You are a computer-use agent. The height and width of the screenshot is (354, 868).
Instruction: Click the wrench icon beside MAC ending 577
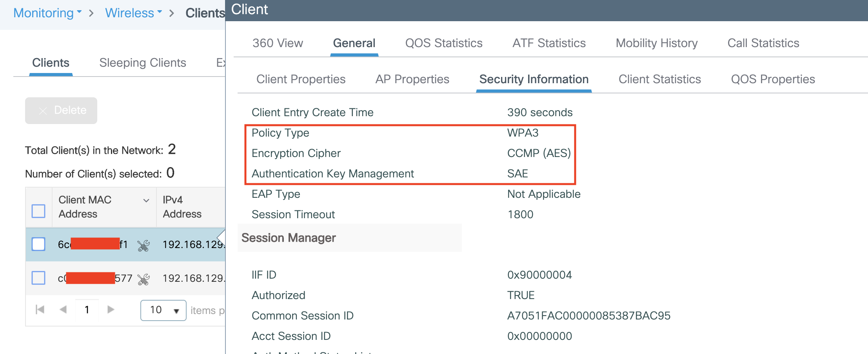(143, 279)
